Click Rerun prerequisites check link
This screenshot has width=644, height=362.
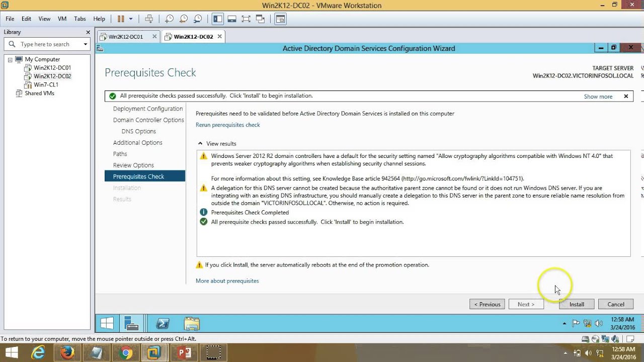(228, 125)
